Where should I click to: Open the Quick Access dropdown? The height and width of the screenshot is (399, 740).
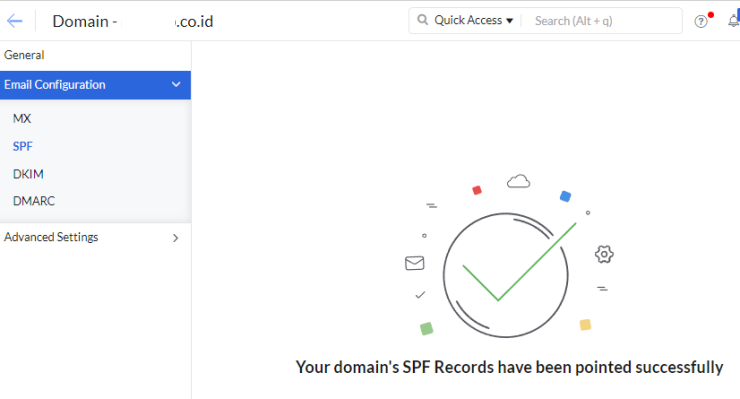tap(473, 20)
